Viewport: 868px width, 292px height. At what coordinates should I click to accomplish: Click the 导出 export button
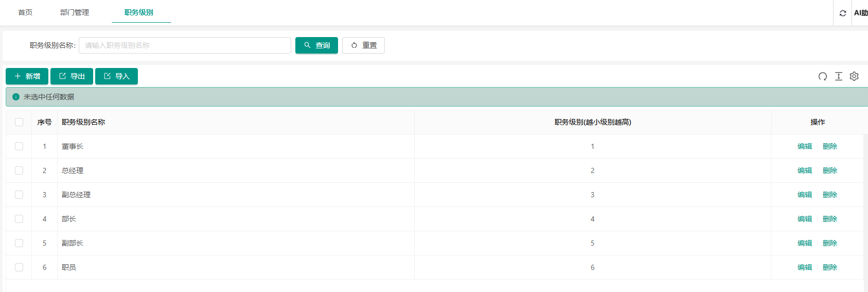72,76
